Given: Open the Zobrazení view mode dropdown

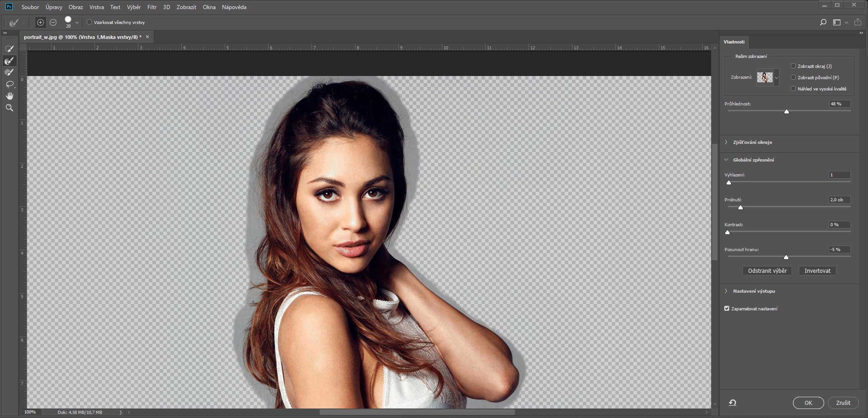Looking at the screenshot, I should (x=776, y=77).
